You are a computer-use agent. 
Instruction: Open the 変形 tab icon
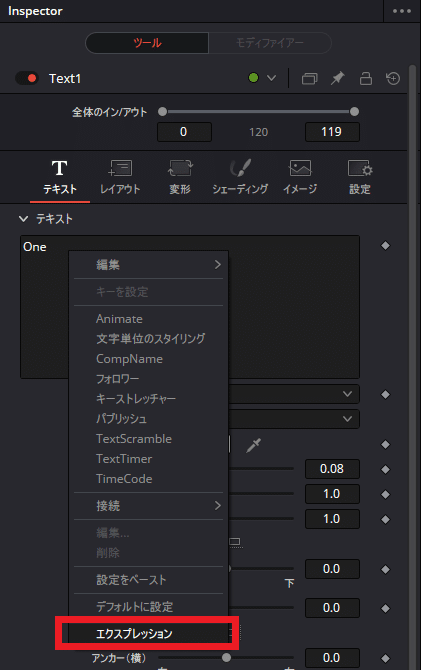[180, 177]
